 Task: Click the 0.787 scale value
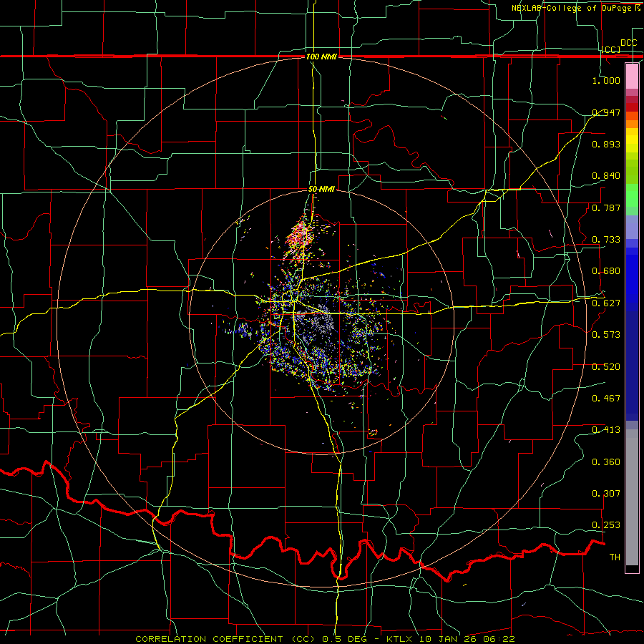606,208
